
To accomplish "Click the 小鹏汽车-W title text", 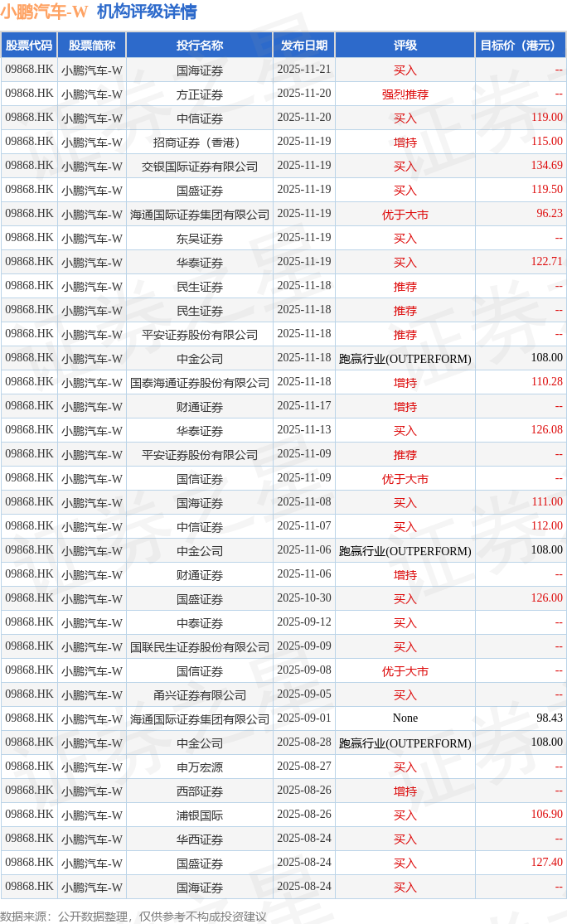I will [x=44, y=12].
